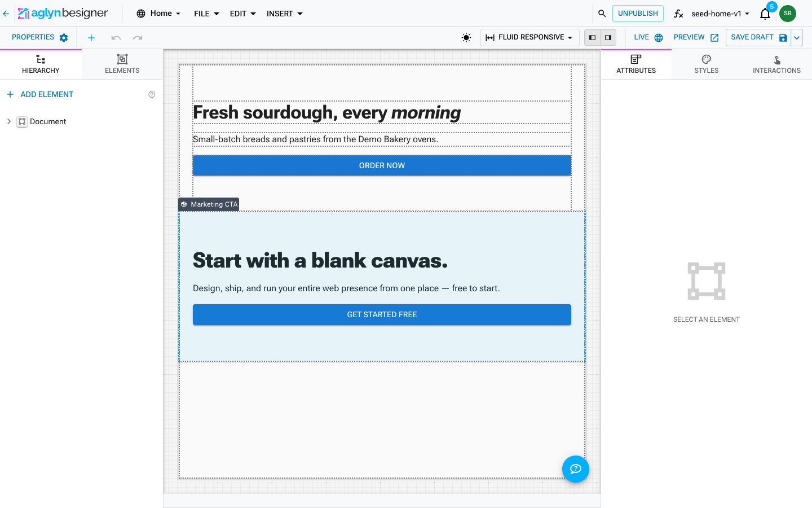Click ADD ELEMENT in hierarchy panel
The width and height of the screenshot is (812, 508).
tap(40, 94)
